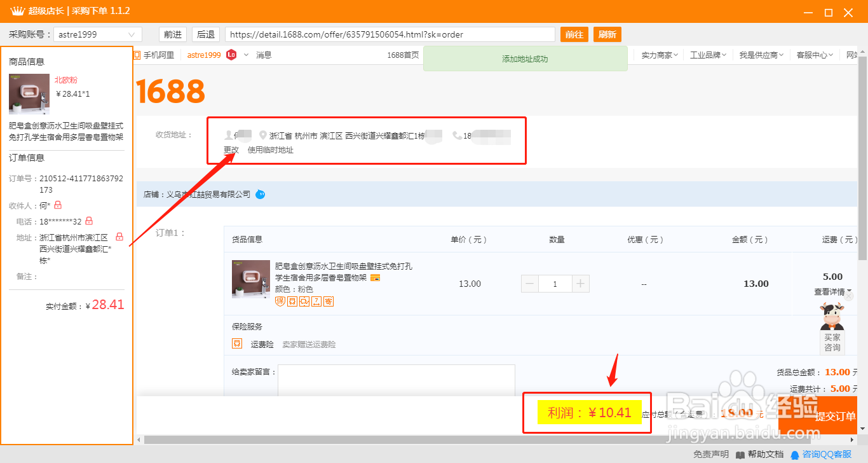
Task: Click the lock icon beside 电话
Action: click(x=89, y=221)
